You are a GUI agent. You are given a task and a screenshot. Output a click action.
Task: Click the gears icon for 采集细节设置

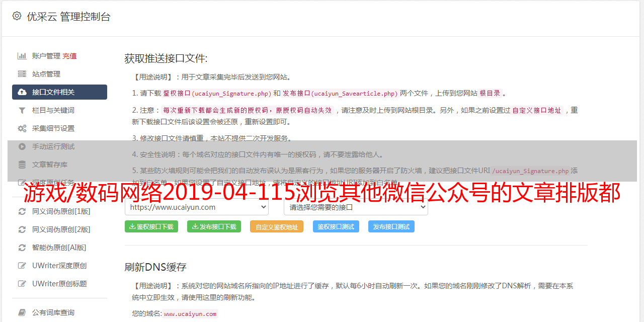coord(22,128)
